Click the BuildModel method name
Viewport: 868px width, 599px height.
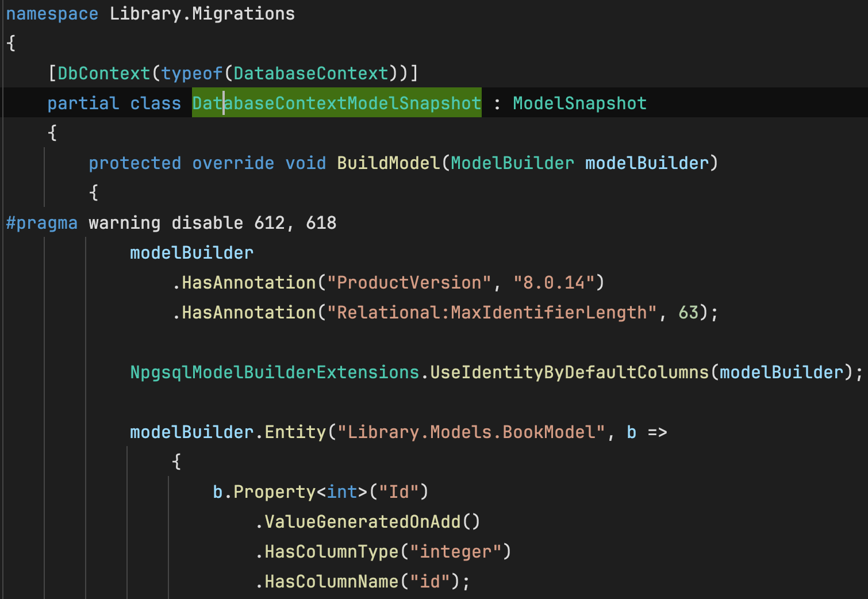[x=388, y=163]
